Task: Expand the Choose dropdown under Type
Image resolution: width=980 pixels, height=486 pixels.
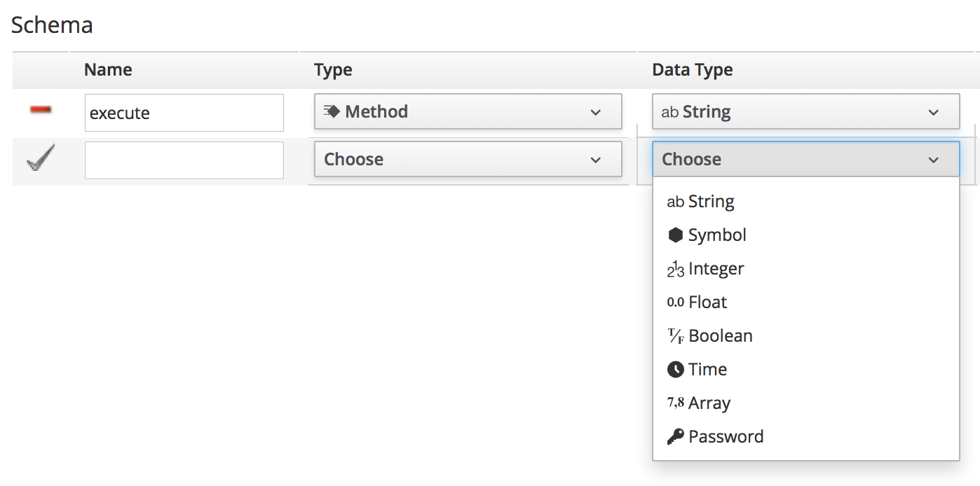Action: point(468,160)
